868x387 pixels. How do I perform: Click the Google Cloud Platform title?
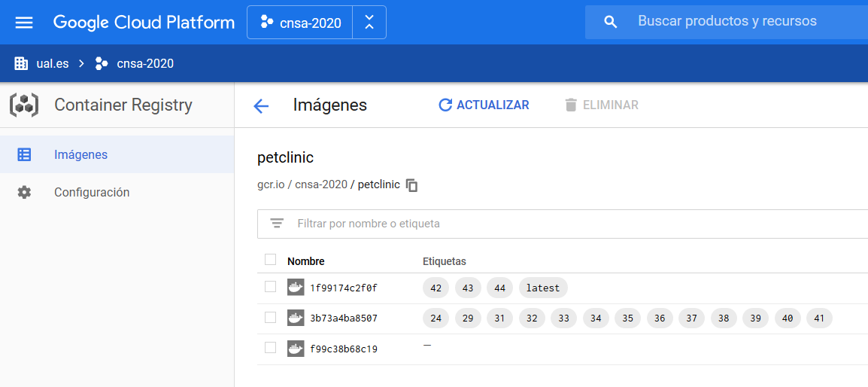144,23
